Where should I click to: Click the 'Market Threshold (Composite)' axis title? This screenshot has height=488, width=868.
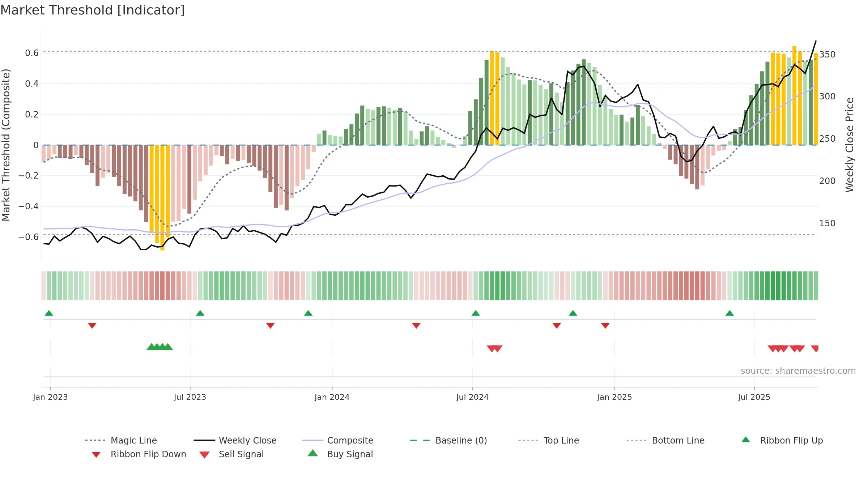(6, 145)
